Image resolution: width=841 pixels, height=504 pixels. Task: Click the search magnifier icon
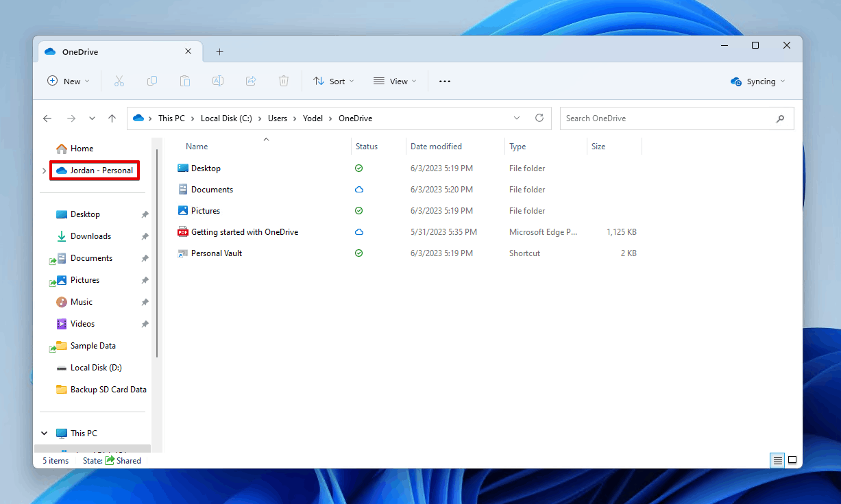pyautogui.click(x=780, y=118)
